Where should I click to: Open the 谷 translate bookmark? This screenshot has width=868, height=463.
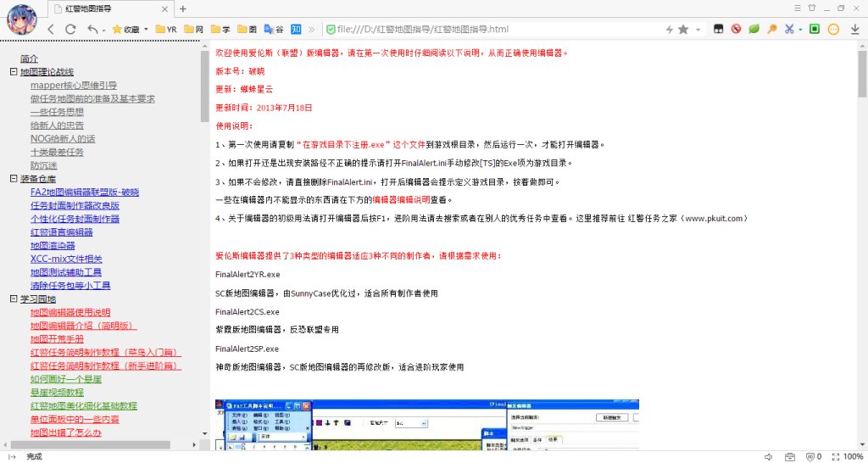[x=274, y=30]
